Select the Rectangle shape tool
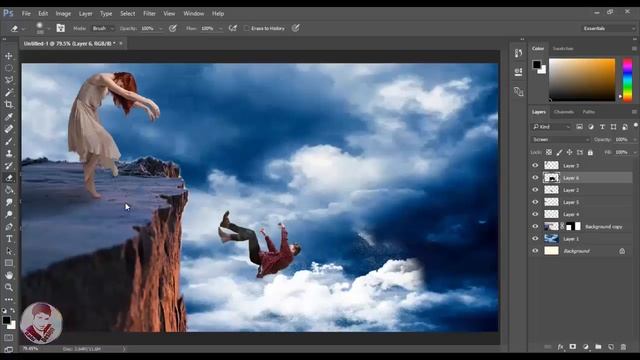 9,263
